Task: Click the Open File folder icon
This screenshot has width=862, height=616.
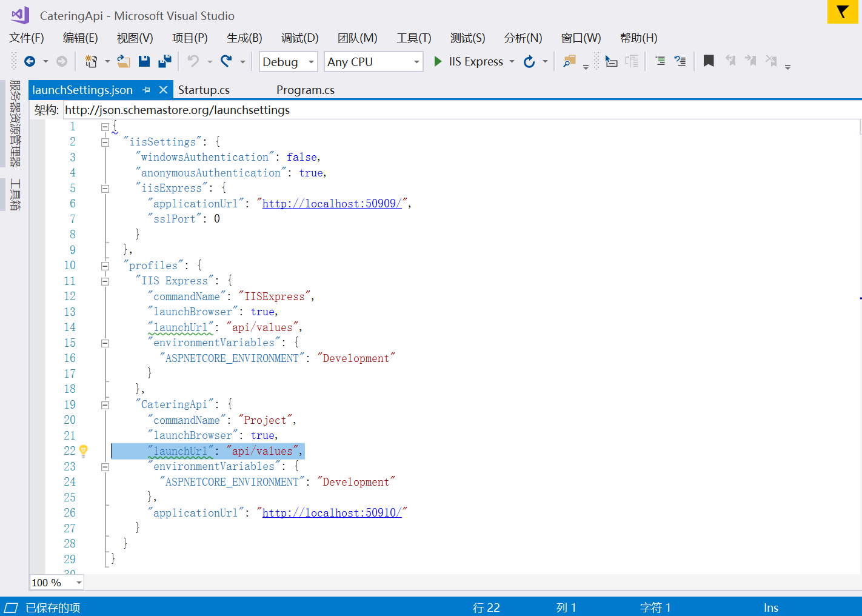Action: point(124,61)
